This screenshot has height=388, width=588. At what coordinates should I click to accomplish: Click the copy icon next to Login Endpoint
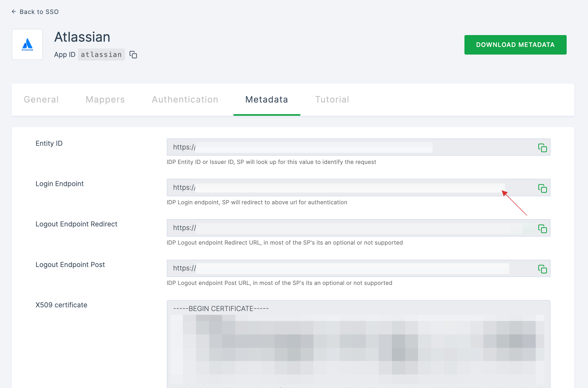[x=542, y=188]
